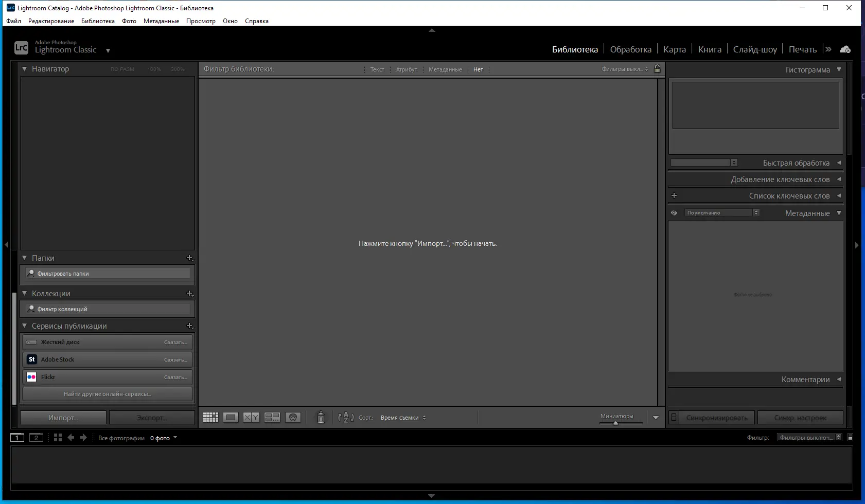This screenshot has width=865, height=504.
Task: Open Compare view XY icon
Action: click(x=251, y=418)
